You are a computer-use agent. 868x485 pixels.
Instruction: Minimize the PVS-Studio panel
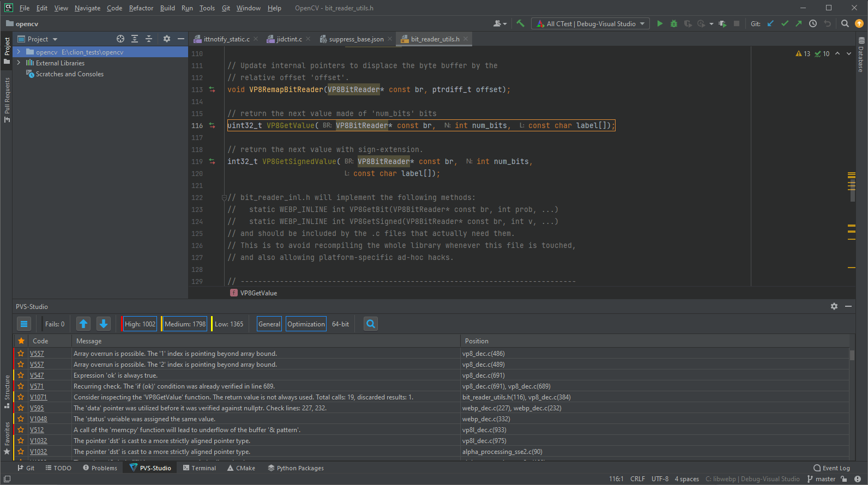pyautogui.click(x=848, y=306)
